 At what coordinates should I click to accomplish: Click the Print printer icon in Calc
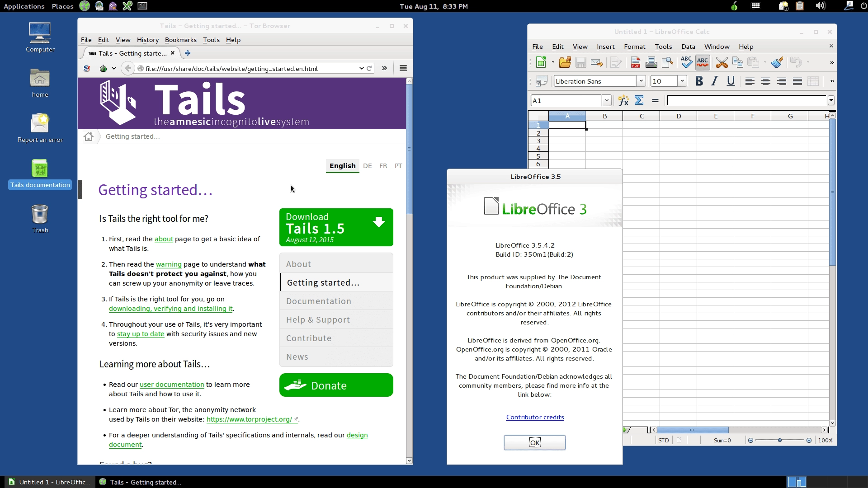(651, 62)
